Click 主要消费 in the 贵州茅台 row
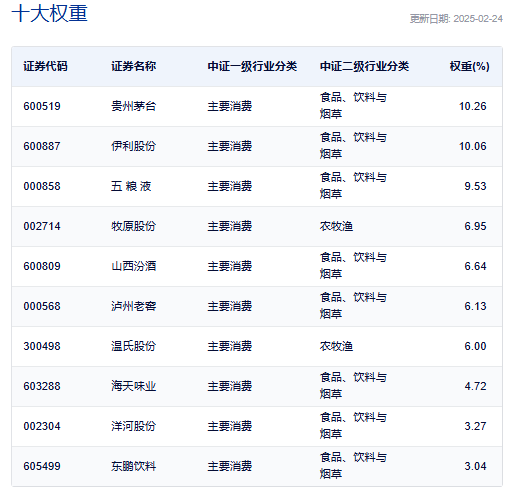This screenshot has height=502, width=514. (x=230, y=106)
